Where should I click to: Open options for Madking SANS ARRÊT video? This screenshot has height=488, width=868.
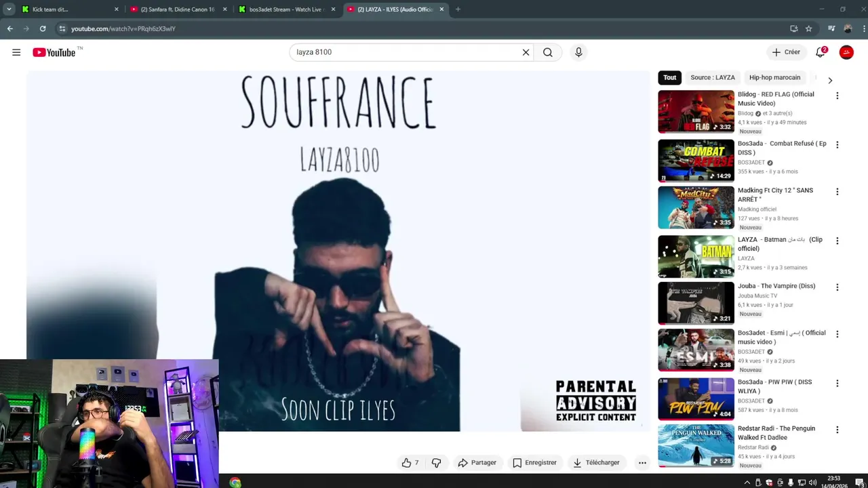point(837,192)
